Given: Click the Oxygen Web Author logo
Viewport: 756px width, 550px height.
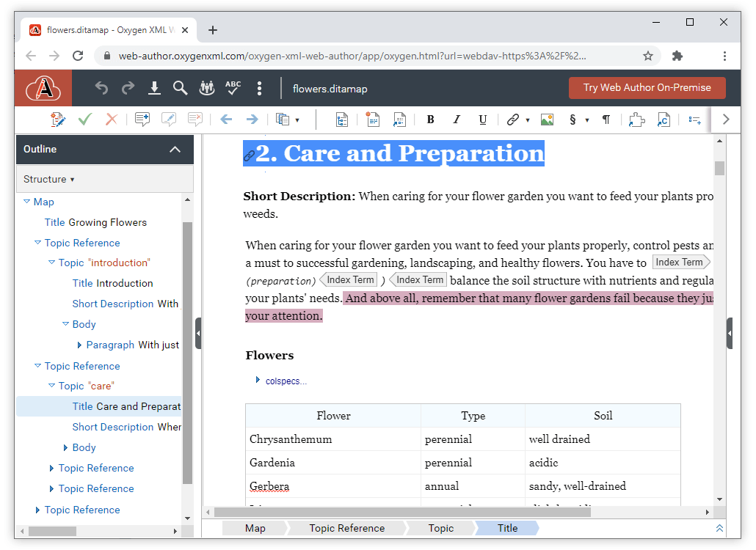Looking at the screenshot, I should 43,88.
